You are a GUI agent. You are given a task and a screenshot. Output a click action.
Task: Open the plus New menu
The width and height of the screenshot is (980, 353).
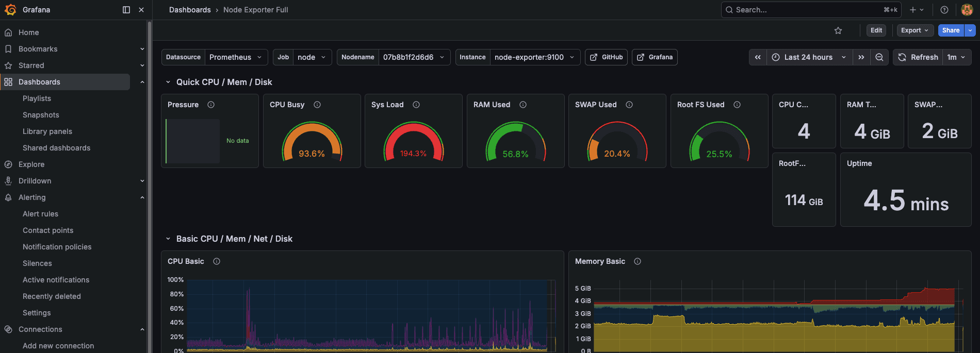click(917, 10)
